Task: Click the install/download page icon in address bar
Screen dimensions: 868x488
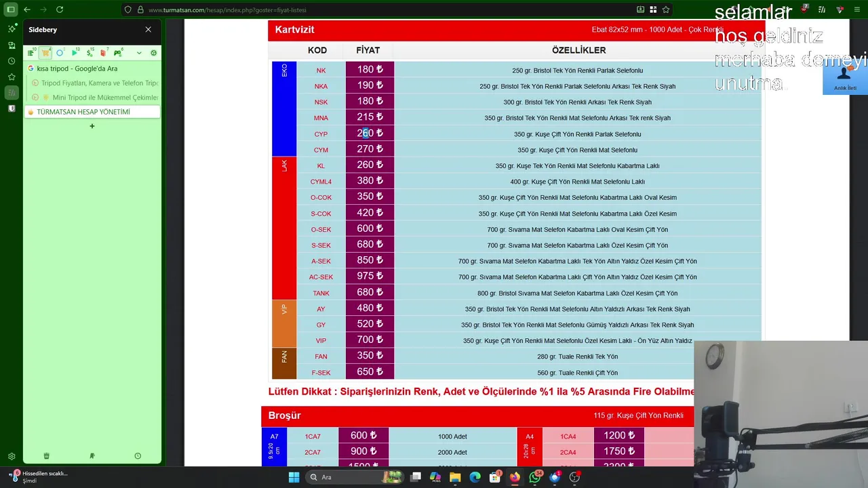Action: [x=640, y=9]
